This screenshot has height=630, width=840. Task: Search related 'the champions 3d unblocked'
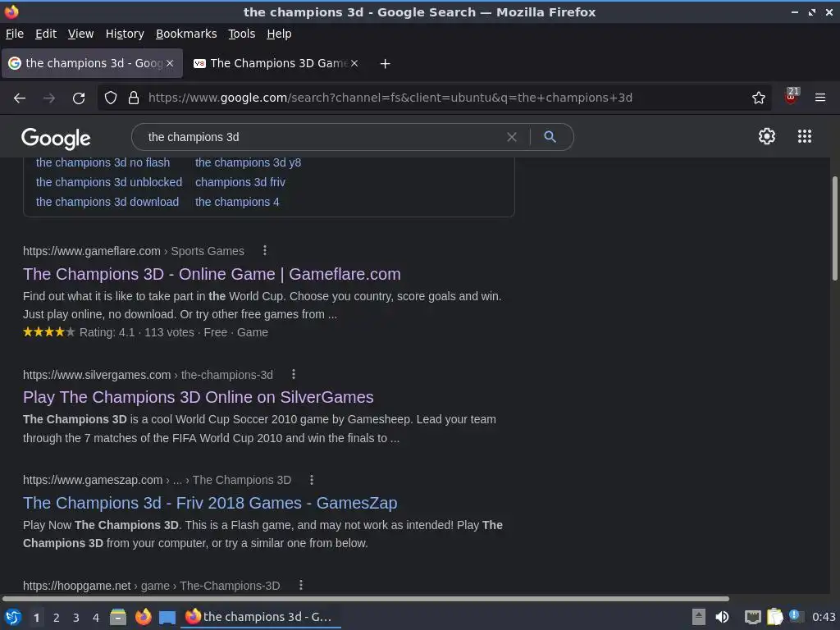click(109, 182)
